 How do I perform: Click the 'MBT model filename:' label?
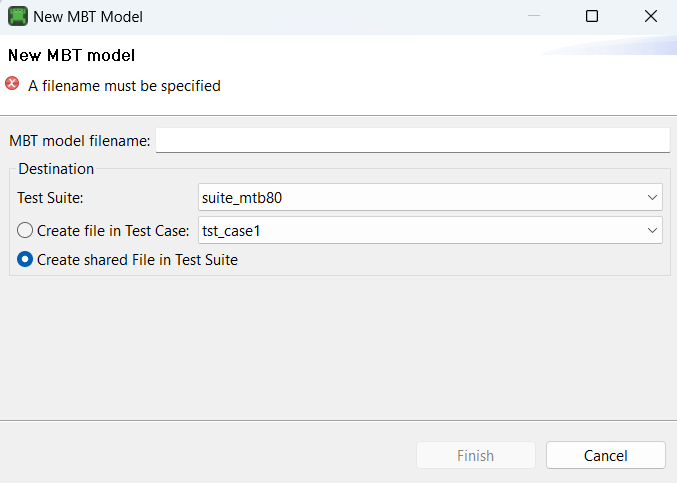pos(80,141)
